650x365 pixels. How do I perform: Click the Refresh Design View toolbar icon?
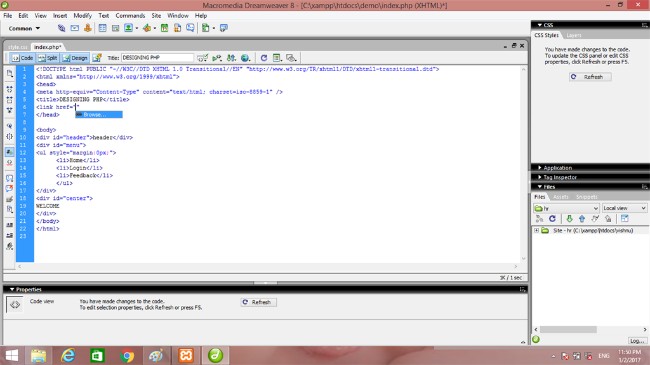pos(264,58)
